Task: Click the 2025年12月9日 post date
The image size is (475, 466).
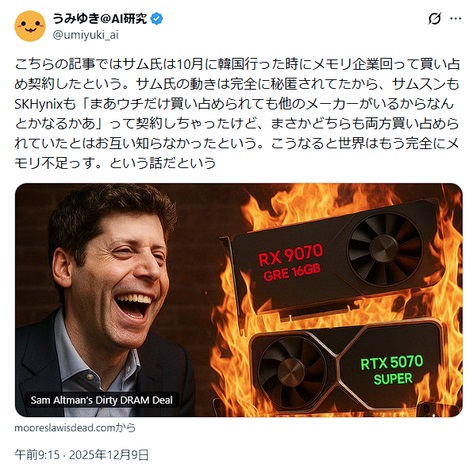Action: (x=109, y=455)
